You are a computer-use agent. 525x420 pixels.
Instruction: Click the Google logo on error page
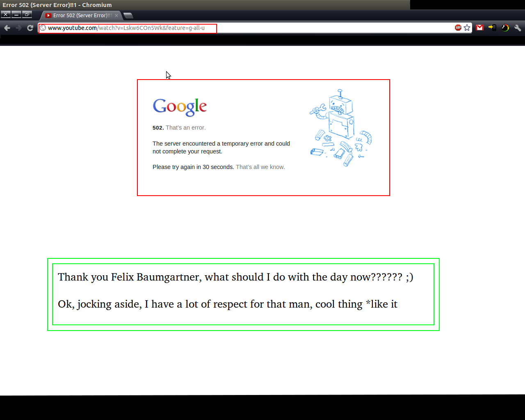click(180, 107)
